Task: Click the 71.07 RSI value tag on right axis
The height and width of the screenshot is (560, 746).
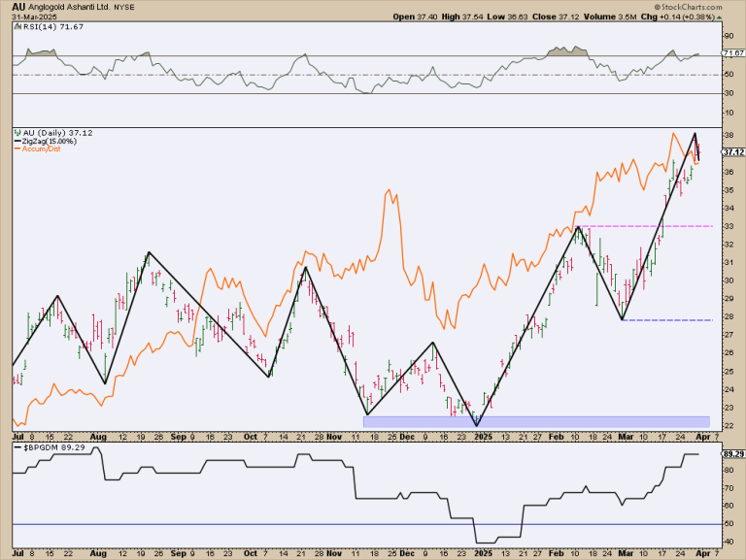Action: point(733,53)
